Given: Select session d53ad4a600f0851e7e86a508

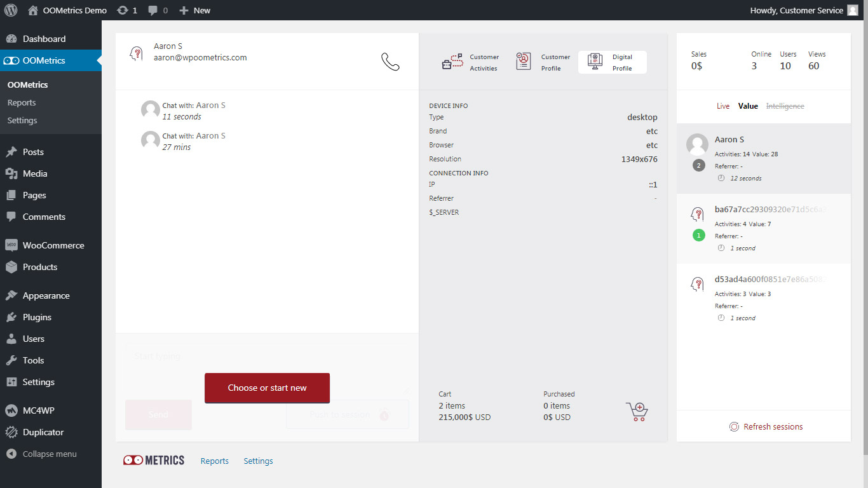Looking at the screenshot, I should (x=764, y=299).
